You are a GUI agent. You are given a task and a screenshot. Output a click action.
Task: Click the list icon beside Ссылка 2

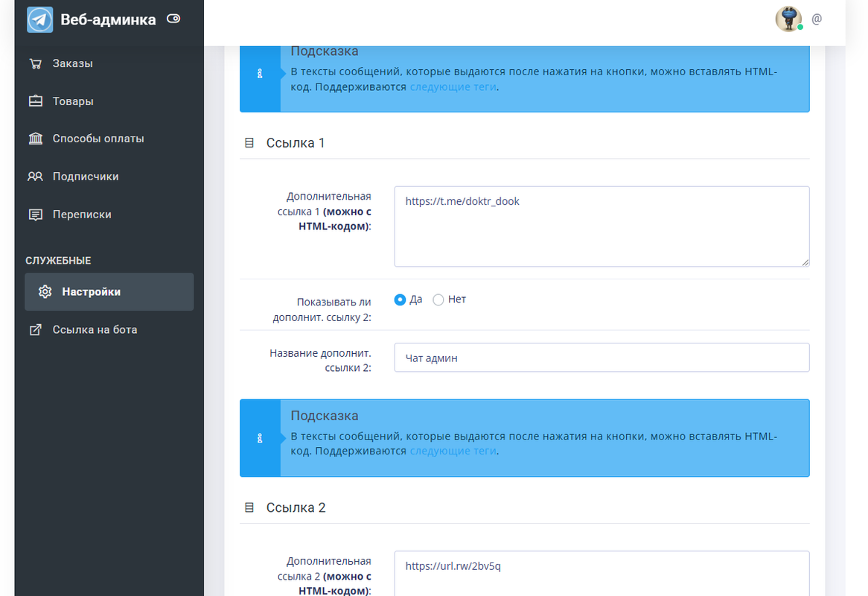[x=249, y=507]
